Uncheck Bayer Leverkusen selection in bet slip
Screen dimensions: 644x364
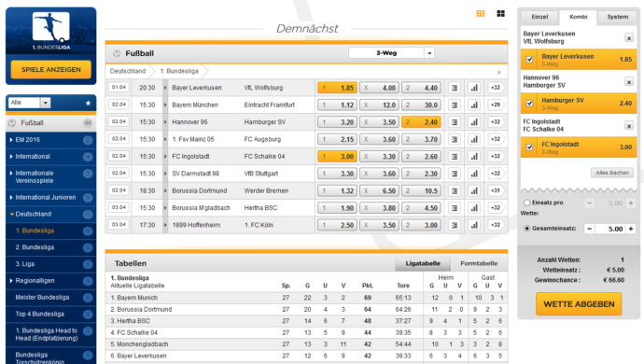coord(530,60)
